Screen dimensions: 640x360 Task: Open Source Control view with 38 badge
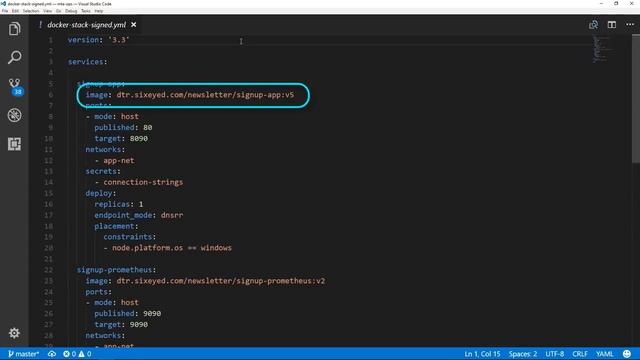click(x=15, y=87)
